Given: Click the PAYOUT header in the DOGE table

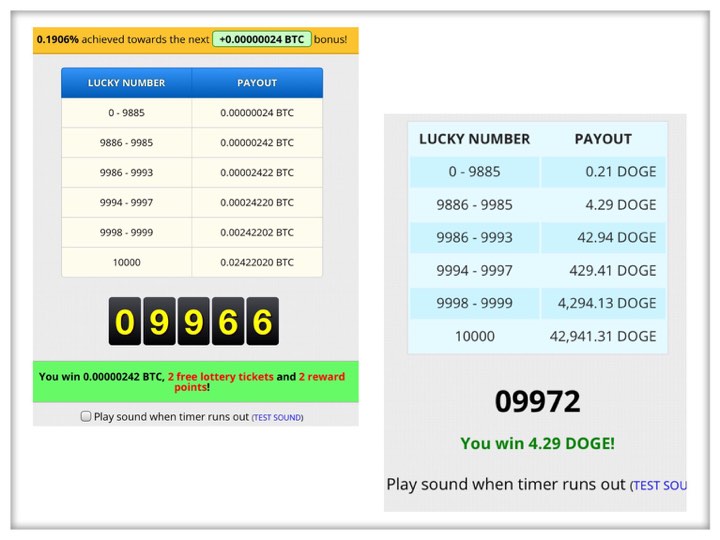Looking at the screenshot, I should [x=603, y=139].
